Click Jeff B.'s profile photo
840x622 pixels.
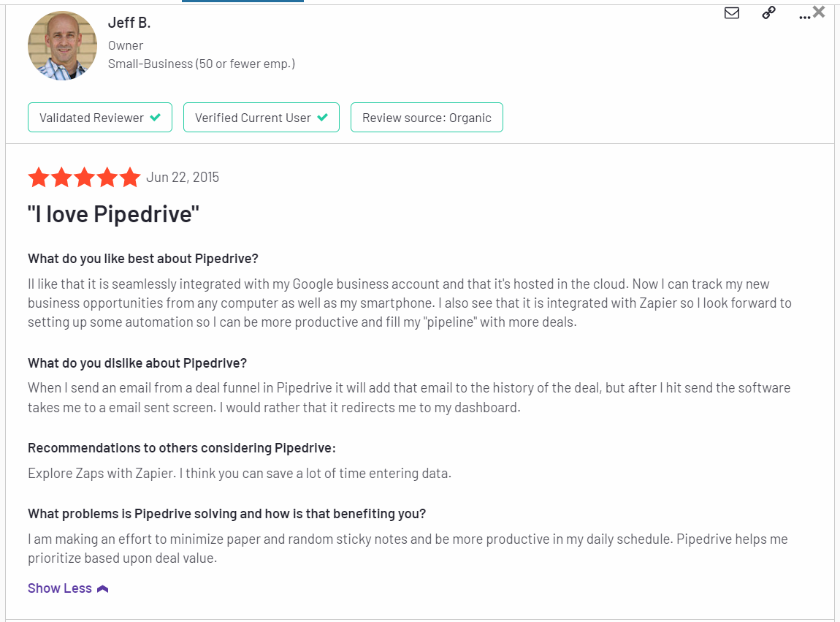pos(62,45)
